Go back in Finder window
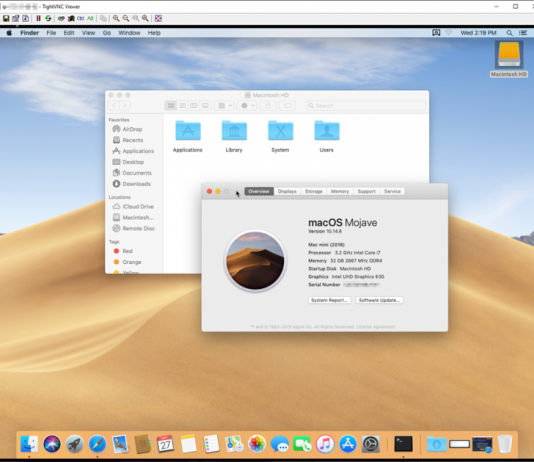 point(114,106)
